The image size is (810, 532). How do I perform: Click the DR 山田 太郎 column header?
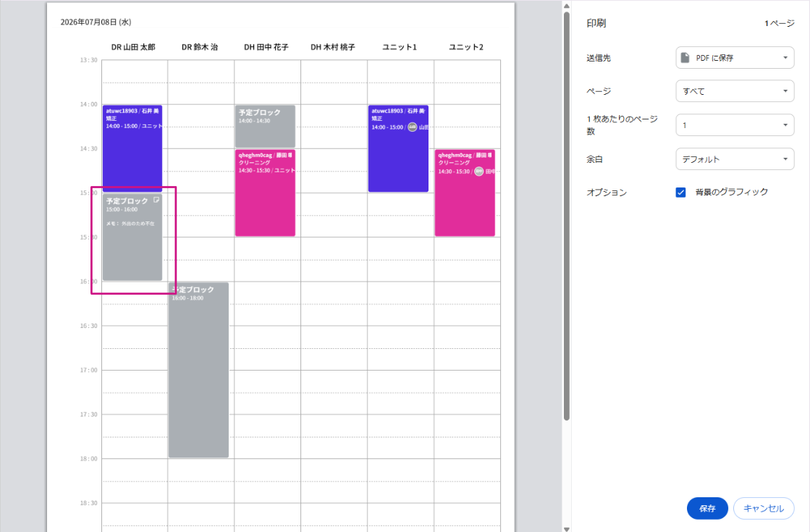(x=133, y=47)
